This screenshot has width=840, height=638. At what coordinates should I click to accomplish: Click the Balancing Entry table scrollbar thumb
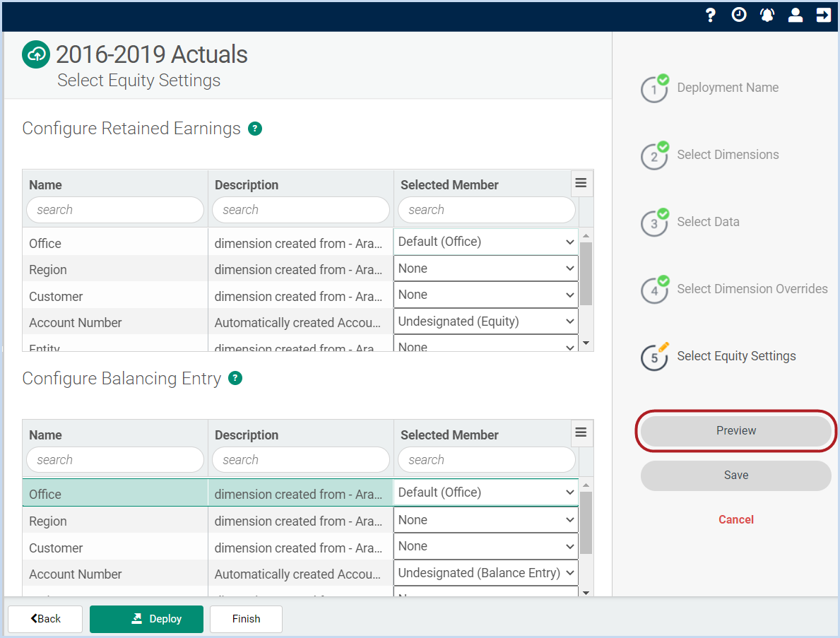point(586,523)
